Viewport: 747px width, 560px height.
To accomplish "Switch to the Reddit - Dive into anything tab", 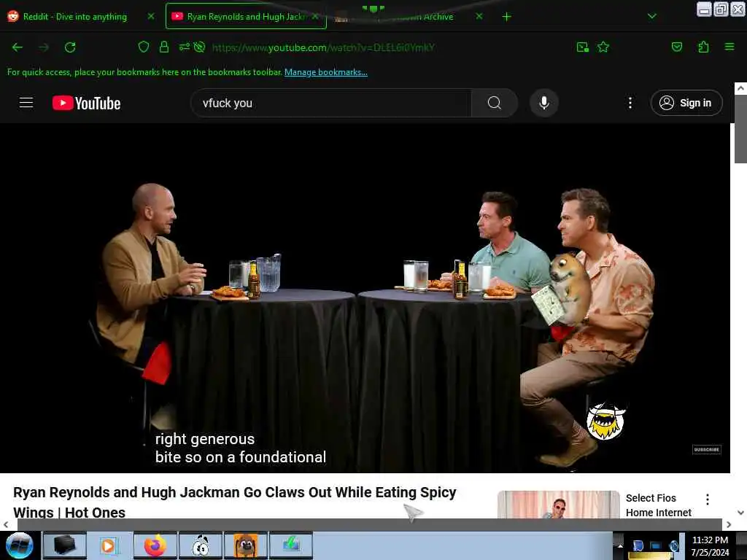I will pyautogui.click(x=75, y=17).
